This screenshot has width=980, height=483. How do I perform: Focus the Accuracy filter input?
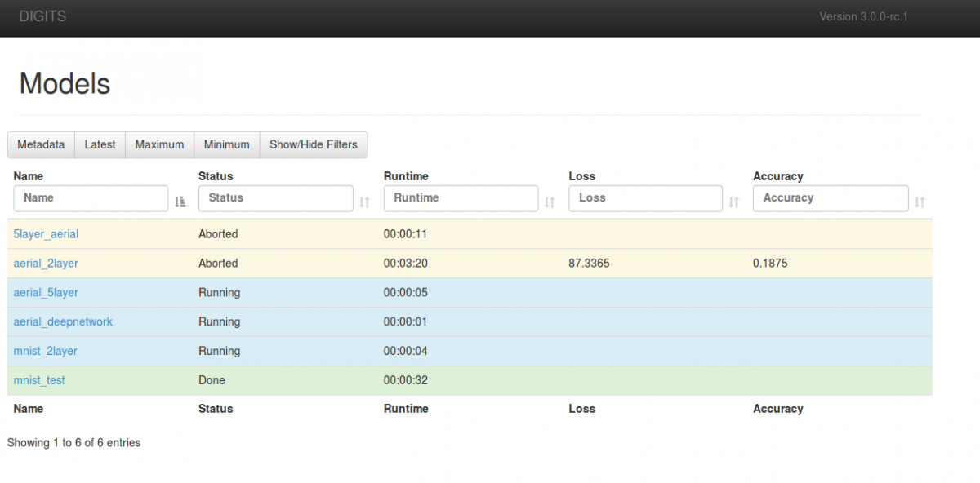click(x=830, y=198)
